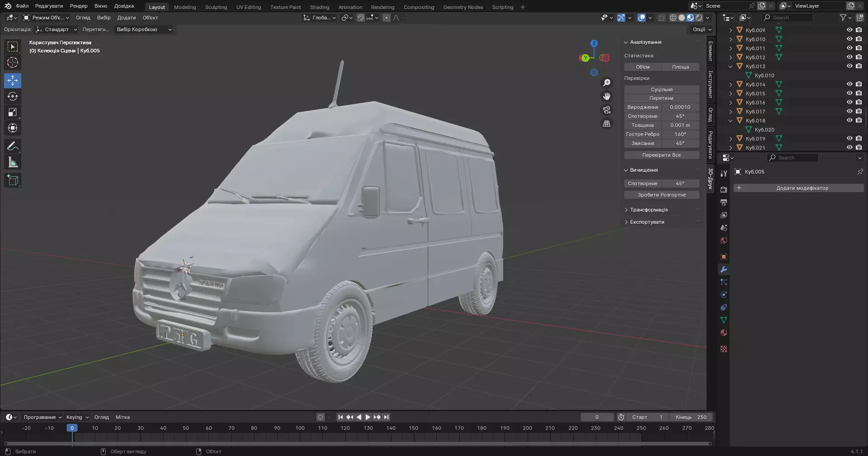Switch to rendered viewport shading
This screenshot has height=456, width=868.
(699, 18)
